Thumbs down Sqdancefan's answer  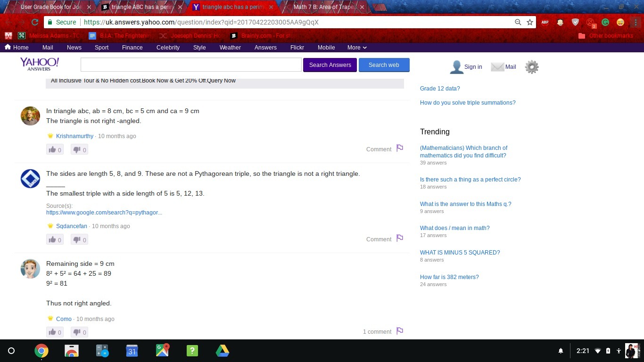(80, 239)
